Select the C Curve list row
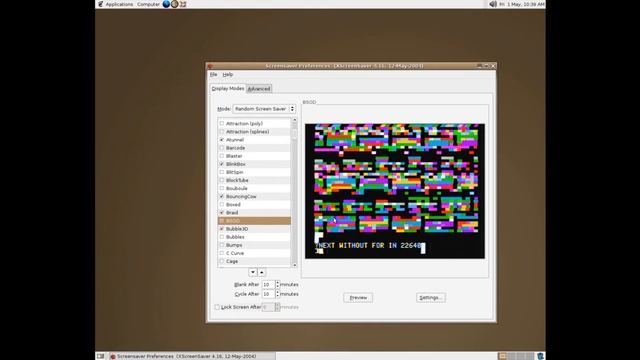The height and width of the screenshot is (360, 640). pyautogui.click(x=254, y=253)
